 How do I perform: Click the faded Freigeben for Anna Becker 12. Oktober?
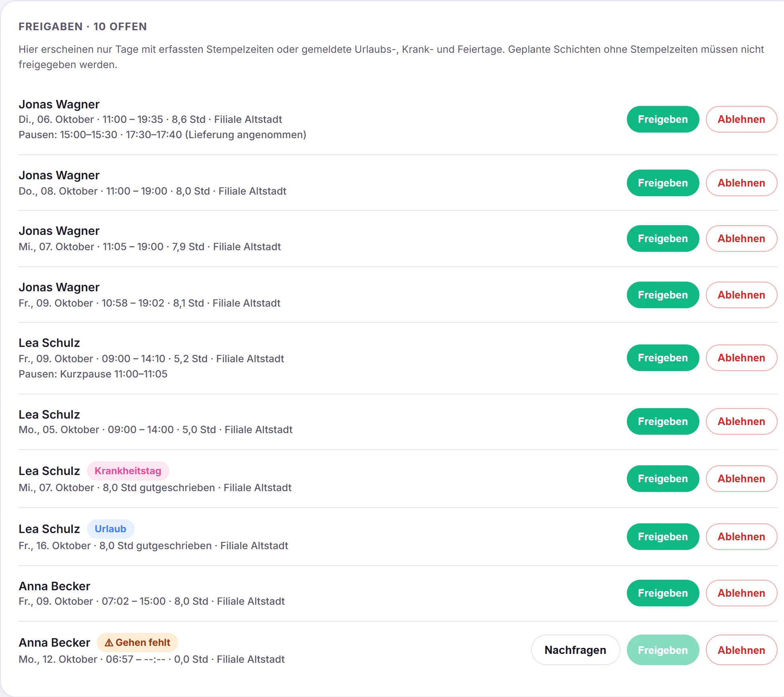[663, 650]
